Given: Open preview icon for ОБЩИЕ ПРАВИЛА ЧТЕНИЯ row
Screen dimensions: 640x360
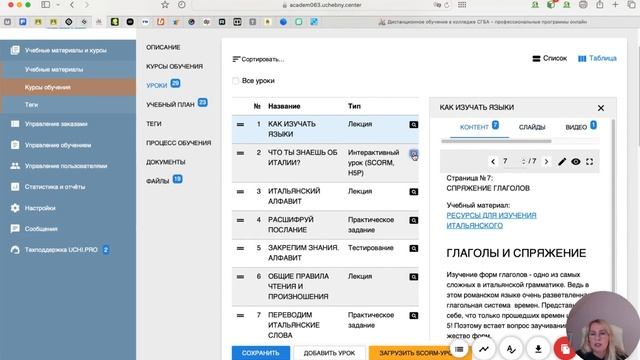Looking at the screenshot, I should [413, 277].
